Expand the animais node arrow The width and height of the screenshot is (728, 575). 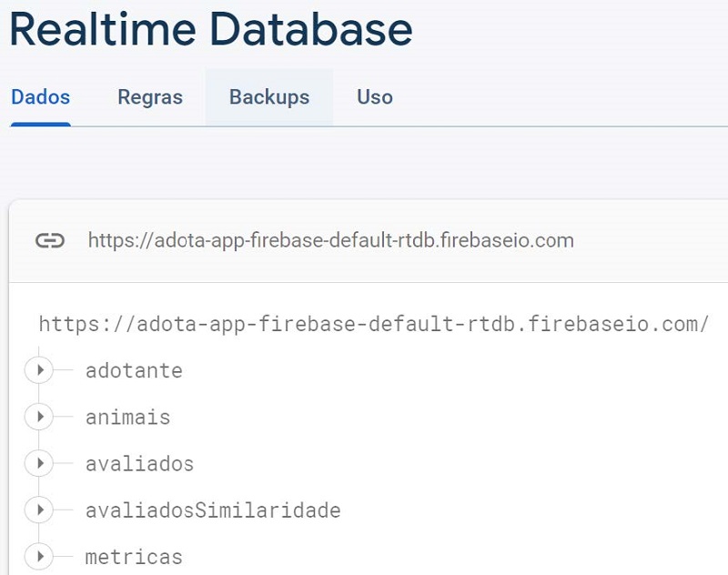(x=39, y=418)
